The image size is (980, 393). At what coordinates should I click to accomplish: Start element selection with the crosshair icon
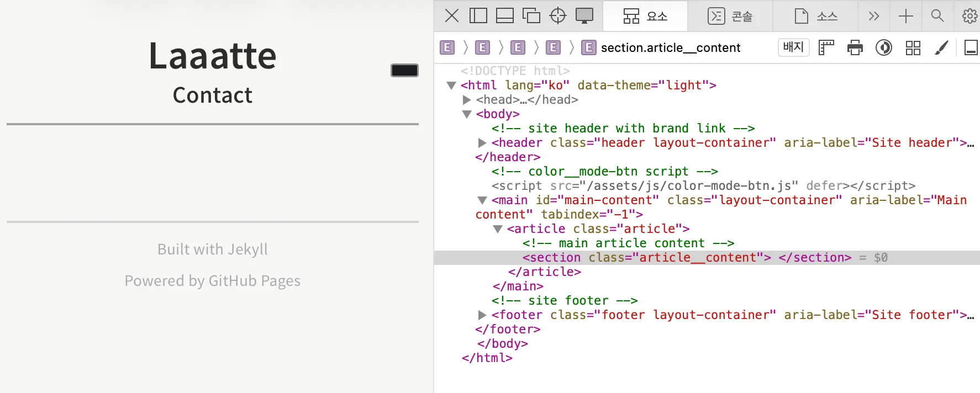click(x=558, y=15)
